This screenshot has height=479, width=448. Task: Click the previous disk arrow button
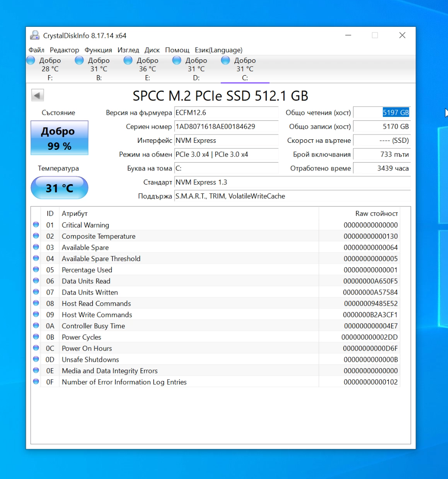pos(37,95)
